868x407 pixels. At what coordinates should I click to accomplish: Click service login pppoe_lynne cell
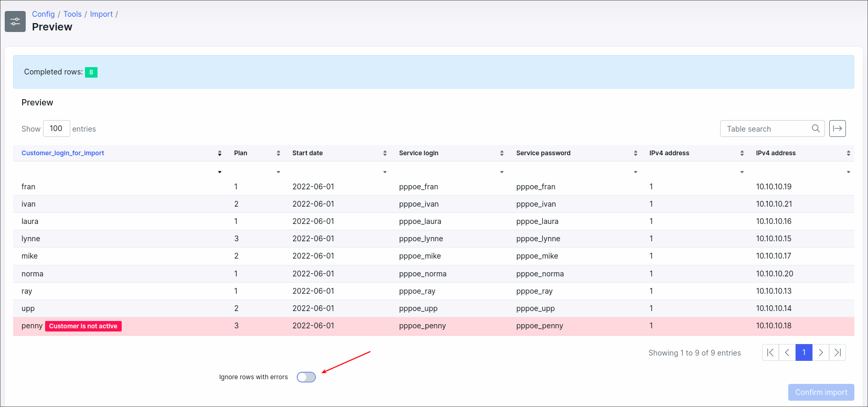coord(421,239)
